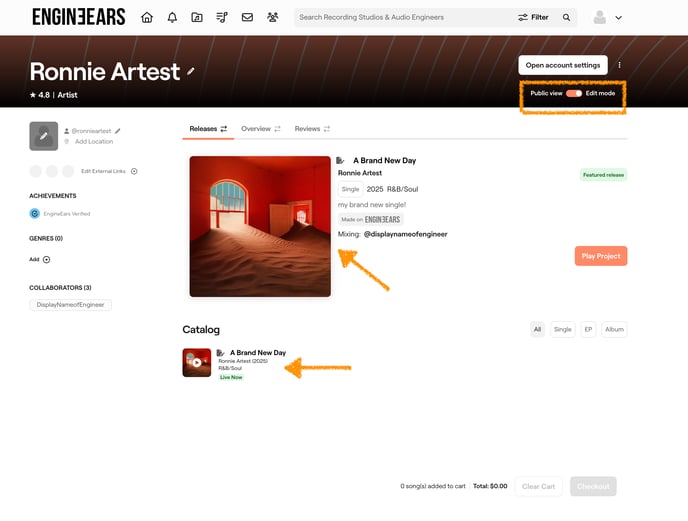Image resolution: width=688 pixels, height=521 pixels.
Task: Toggle between Public view and Edit mode
Action: pyautogui.click(x=574, y=93)
